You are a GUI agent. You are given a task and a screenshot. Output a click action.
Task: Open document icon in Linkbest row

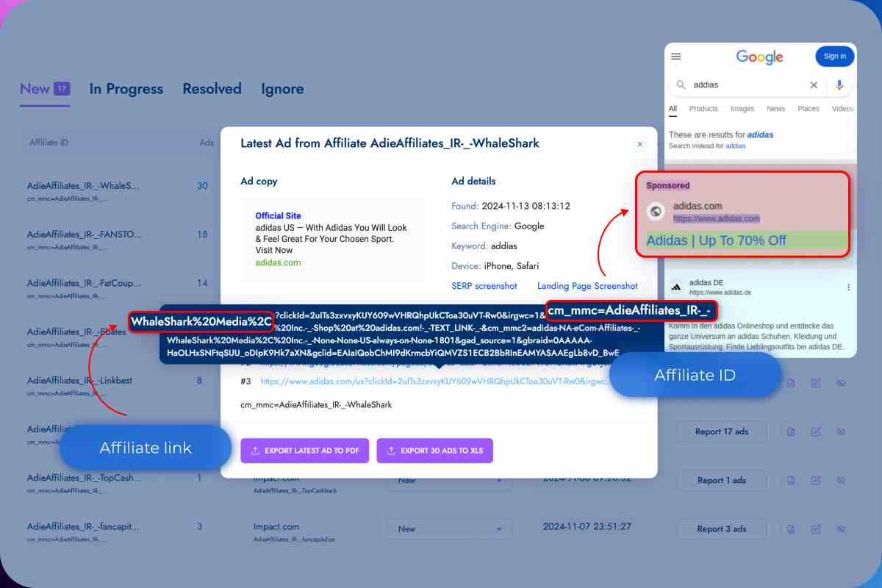click(791, 383)
